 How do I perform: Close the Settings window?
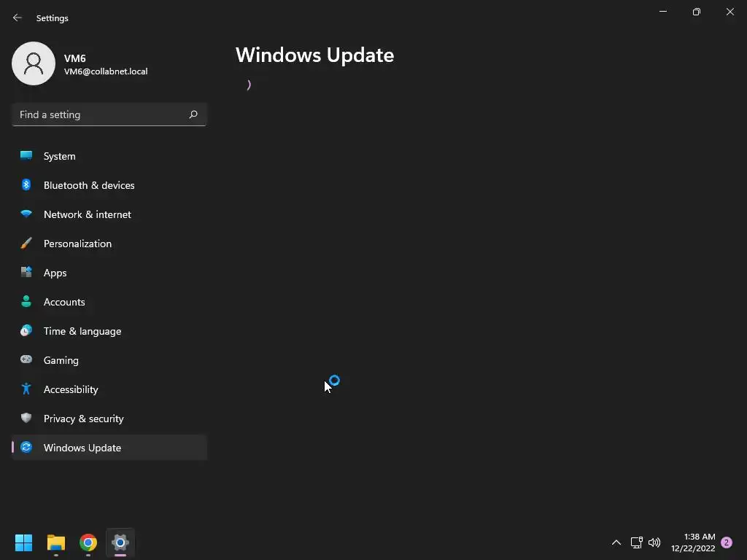coord(729,12)
